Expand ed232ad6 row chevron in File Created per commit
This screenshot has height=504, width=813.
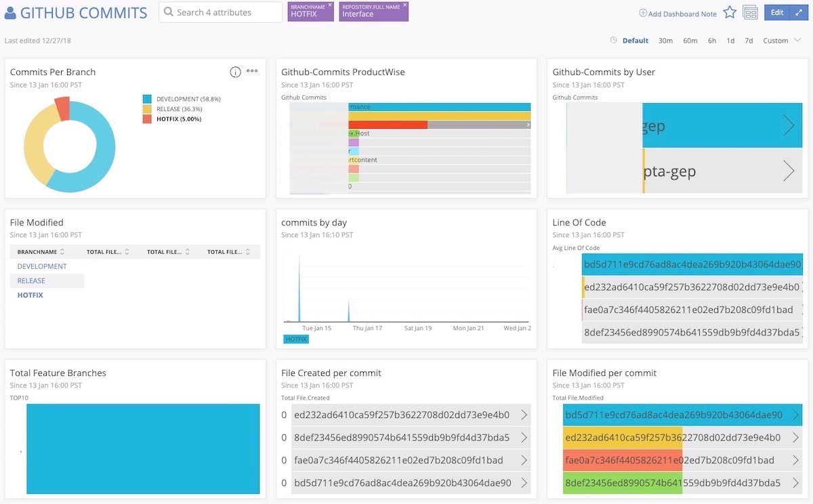click(x=524, y=415)
